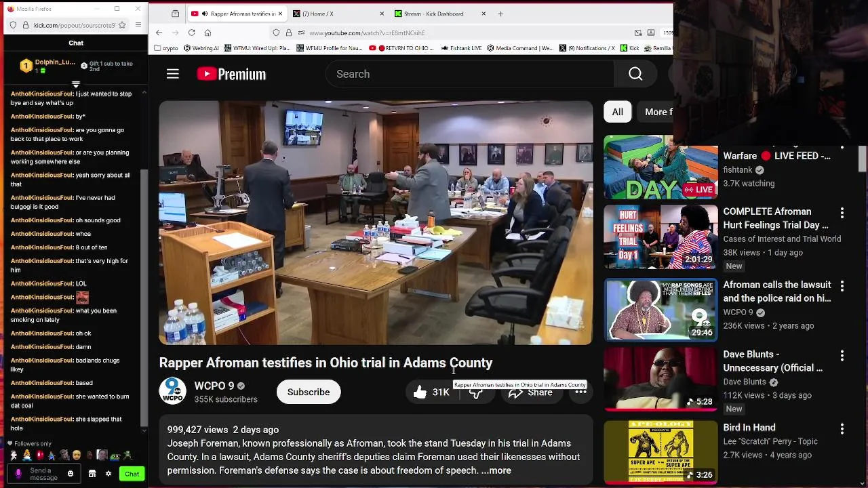This screenshot has height=488, width=868.
Task: Open the Webring.AI bookmark
Action: (201, 48)
